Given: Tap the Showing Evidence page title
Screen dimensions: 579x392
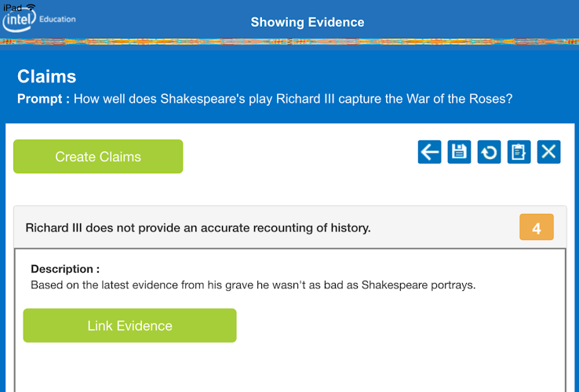Looking at the screenshot, I should click(308, 22).
